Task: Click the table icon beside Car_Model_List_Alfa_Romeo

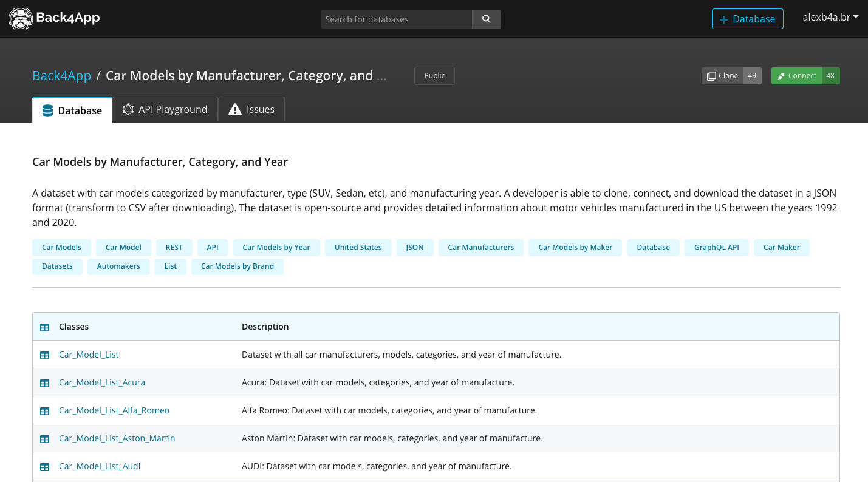Action: [x=44, y=411]
